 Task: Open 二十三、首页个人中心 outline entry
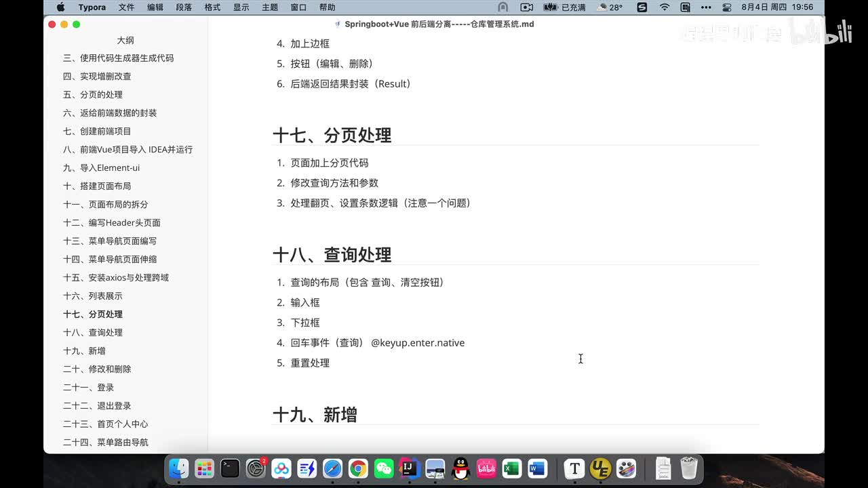106,424
